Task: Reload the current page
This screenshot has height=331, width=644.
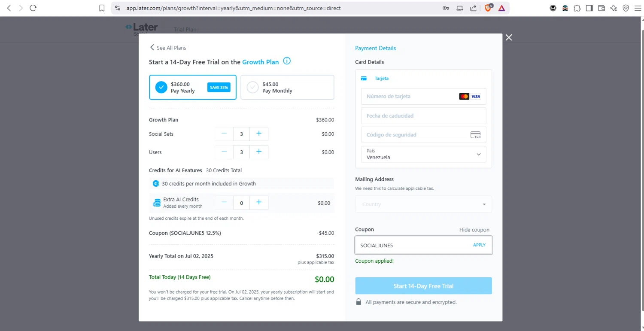Action: tap(33, 8)
